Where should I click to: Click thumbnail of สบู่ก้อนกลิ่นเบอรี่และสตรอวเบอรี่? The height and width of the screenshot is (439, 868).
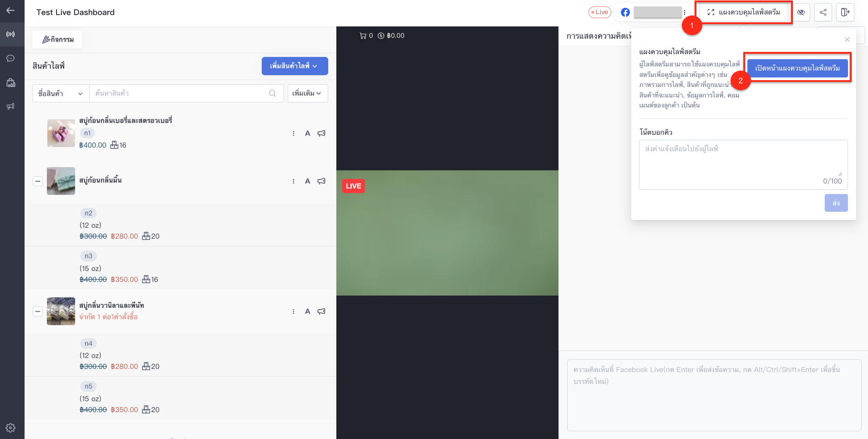[x=61, y=133]
